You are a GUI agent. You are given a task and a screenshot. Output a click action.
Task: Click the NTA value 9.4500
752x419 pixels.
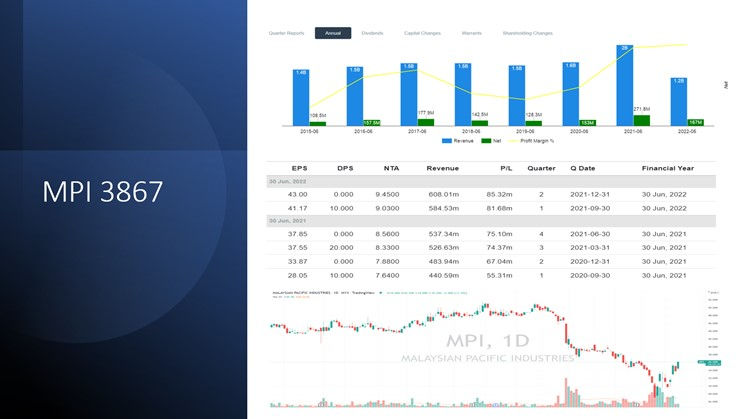387,195
